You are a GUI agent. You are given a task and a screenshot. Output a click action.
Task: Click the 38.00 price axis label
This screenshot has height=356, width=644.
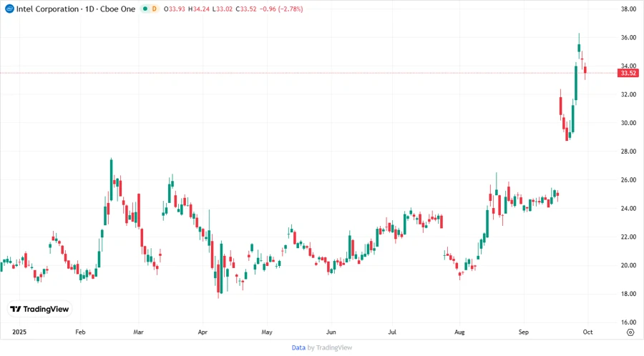point(628,9)
